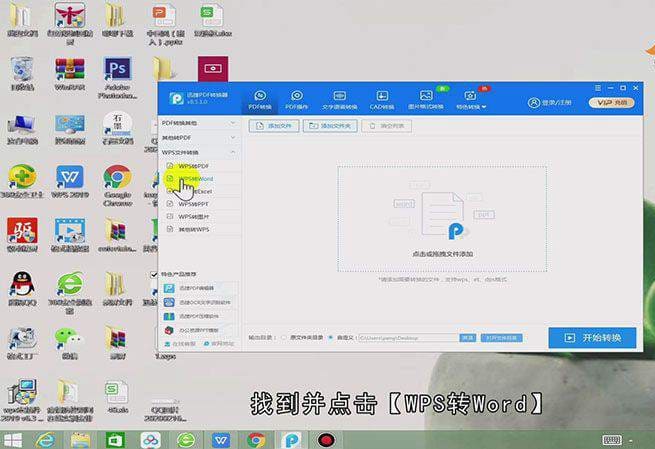Open the PDF转换 tab in the top toolbar
Image resolution: width=655 pixels, height=449 pixels.
click(260, 100)
